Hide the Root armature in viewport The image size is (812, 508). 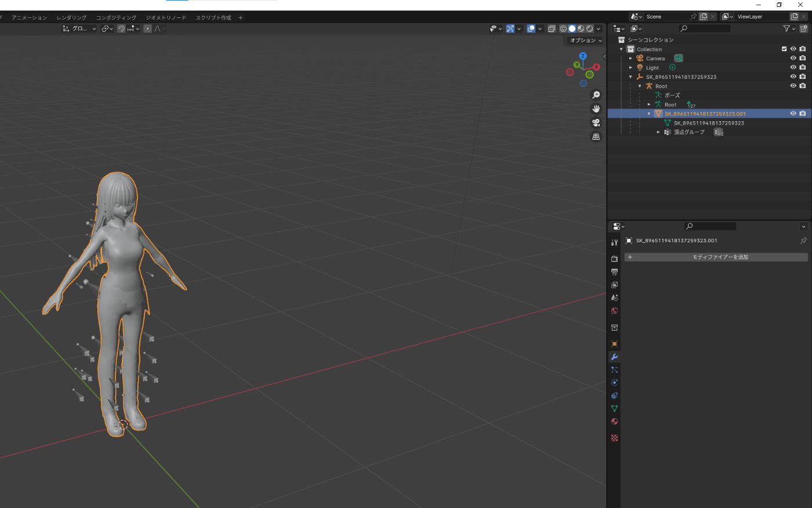(793, 86)
